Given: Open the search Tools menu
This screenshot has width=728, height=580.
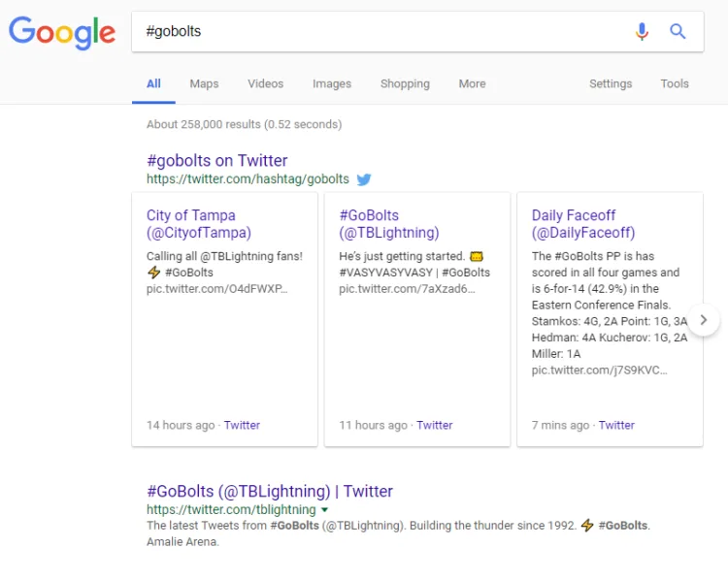Looking at the screenshot, I should click(675, 84).
